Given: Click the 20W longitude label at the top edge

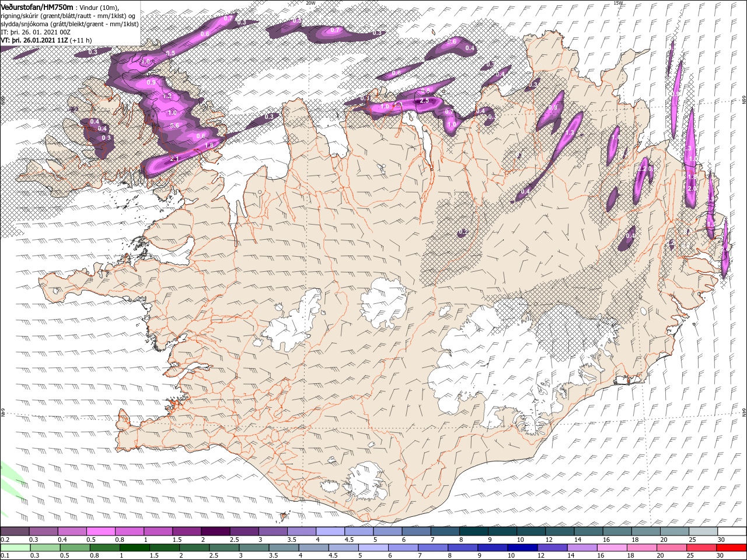Looking at the screenshot, I should coord(310,3).
